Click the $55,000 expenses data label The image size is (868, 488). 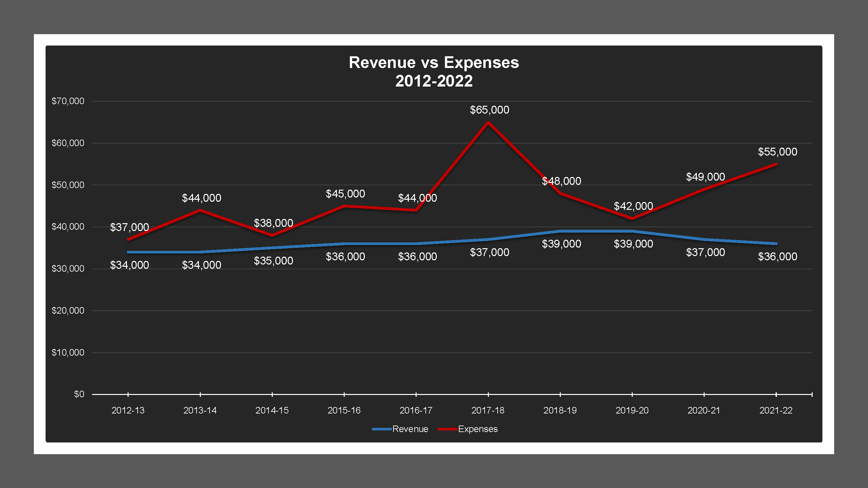point(777,152)
